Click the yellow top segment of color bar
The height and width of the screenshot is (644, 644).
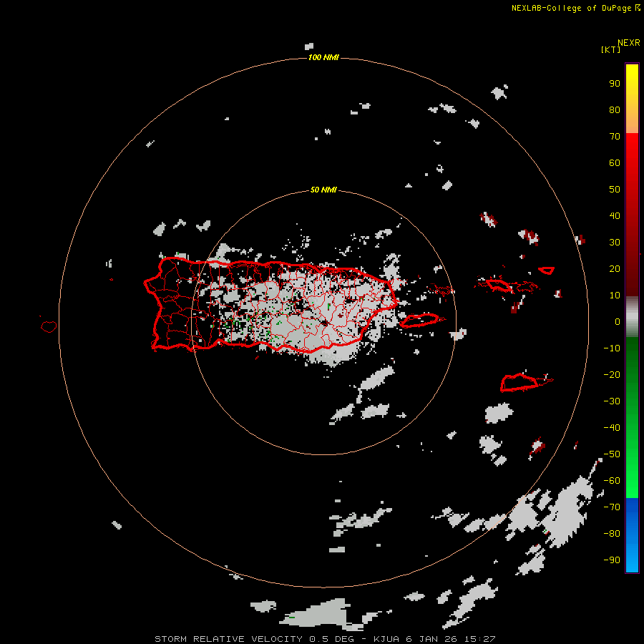(x=632, y=99)
